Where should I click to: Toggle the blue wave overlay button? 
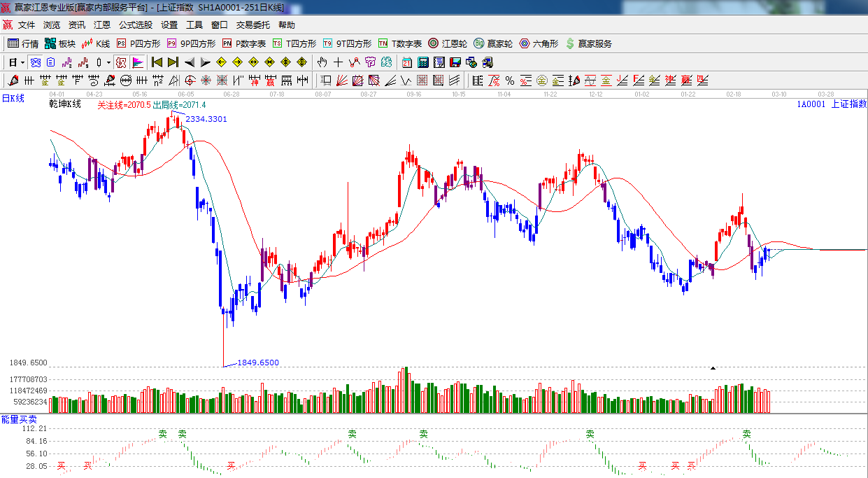35,62
